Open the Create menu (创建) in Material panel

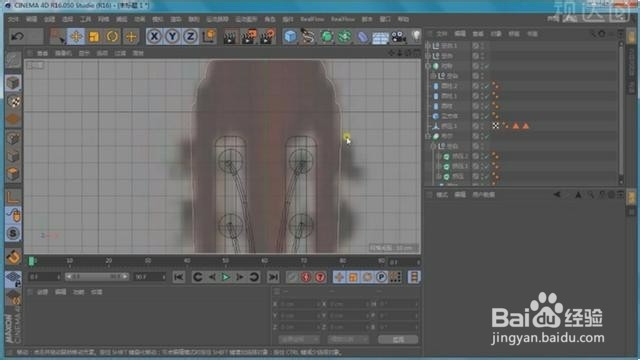point(42,292)
